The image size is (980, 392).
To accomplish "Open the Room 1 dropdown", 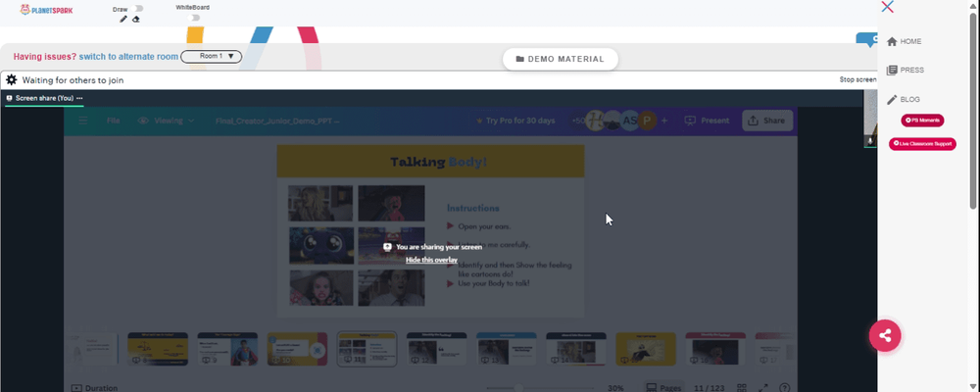I will [212, 56].
